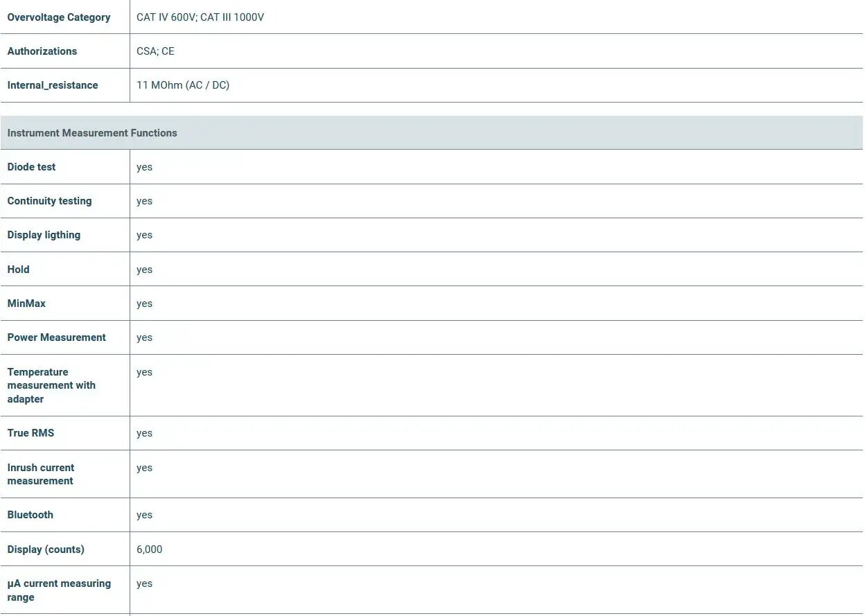This screenshot has width=867, height=616.
Task: Click the Authorizations row label
Action: pyautogui.click(x=42, y=51)
